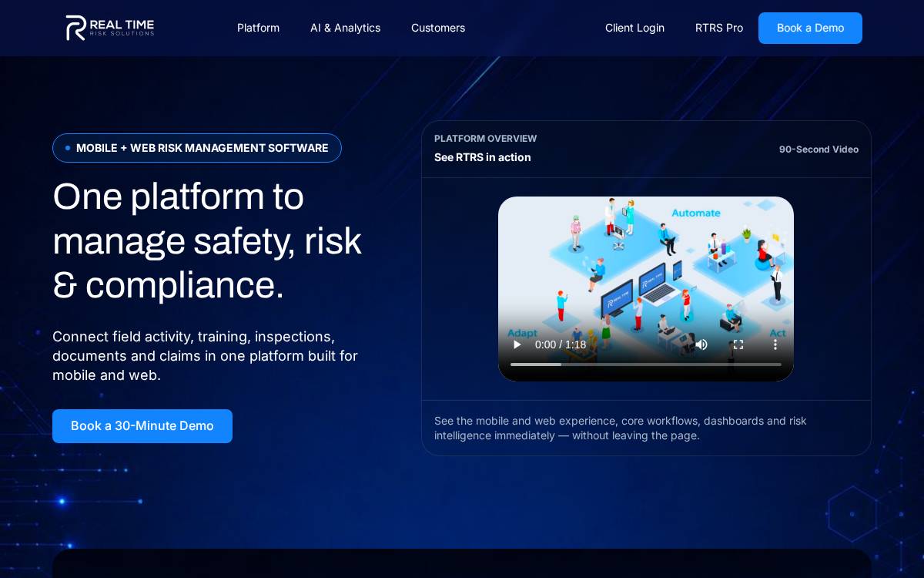The height and width of the screenshot is (578, 924).
Task: Select the Mobile + Web Risk Management Software badge
Action: [x=197, y=148]
